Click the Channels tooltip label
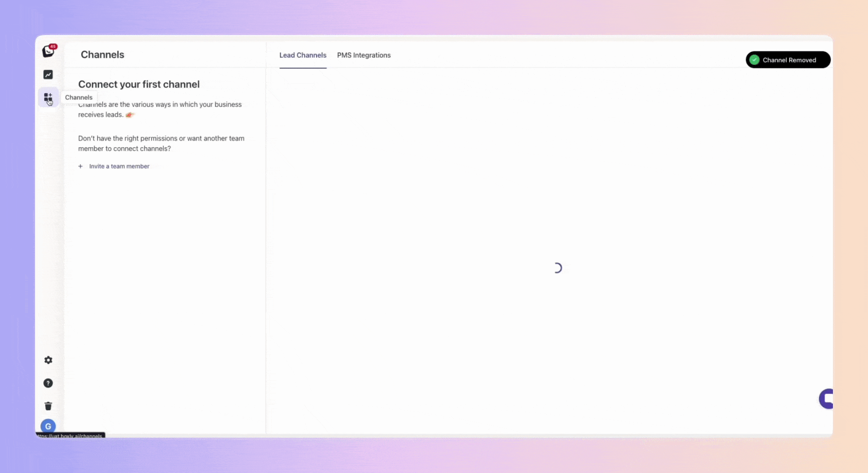The image size is (868, 473). click(x=79, y=97)
